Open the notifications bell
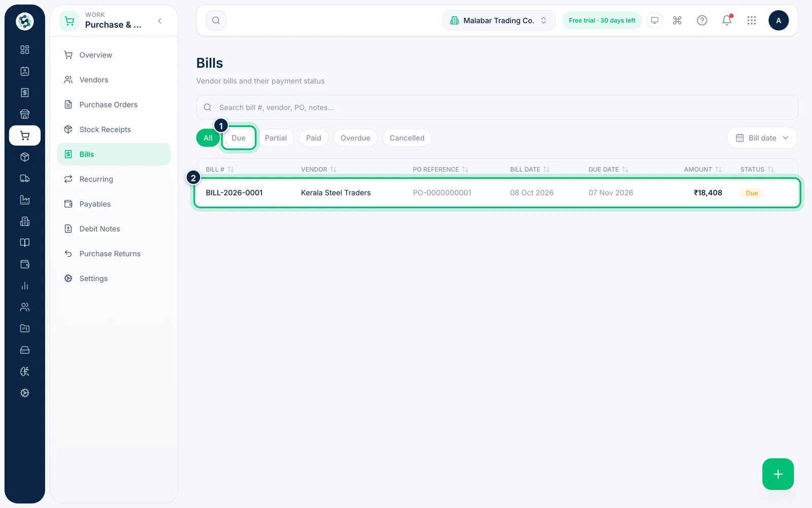Image resolution: width=812 pixels, height=508 pixels. point(727,20)
